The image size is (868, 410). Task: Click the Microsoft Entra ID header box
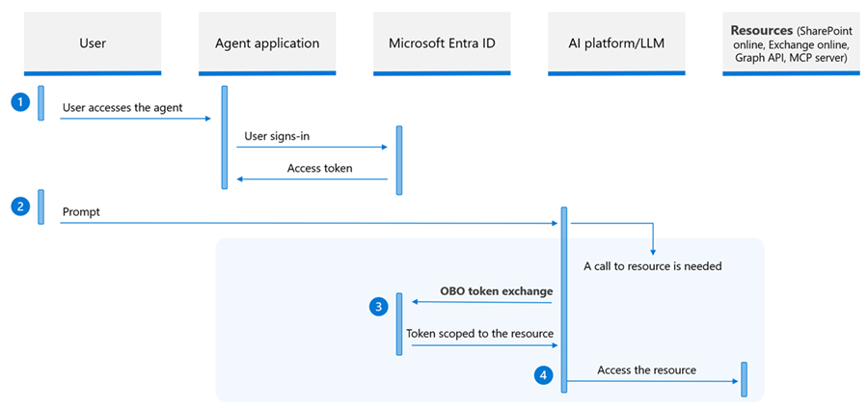coord(442,43)
